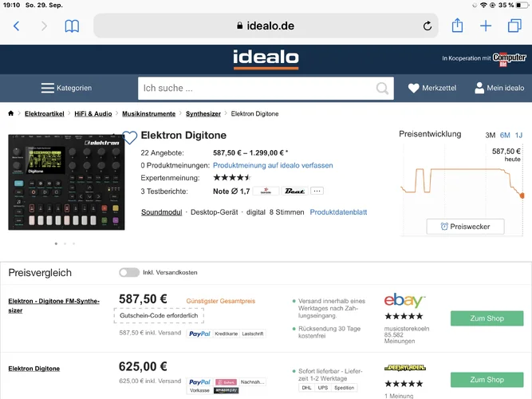This screenshot has height=399, width=532.
Task: Go to idealo home breadcrumb icon
Action: click(11, 114)
